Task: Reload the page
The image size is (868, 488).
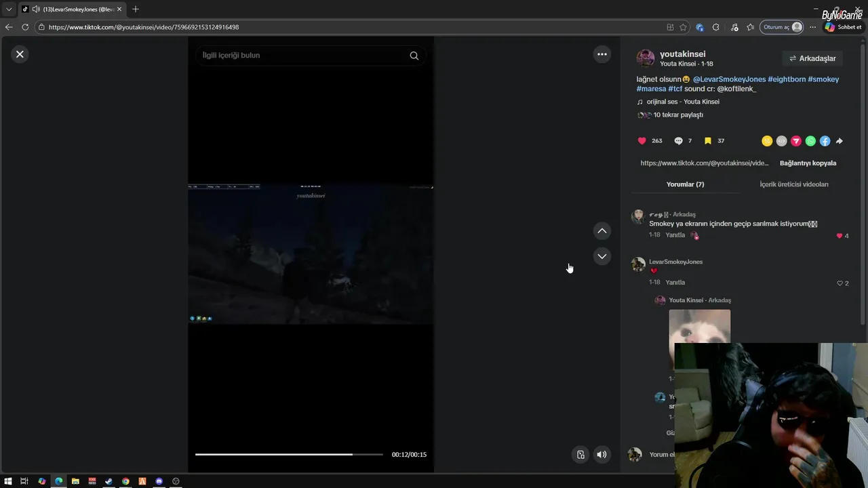Action: point(25,27)
